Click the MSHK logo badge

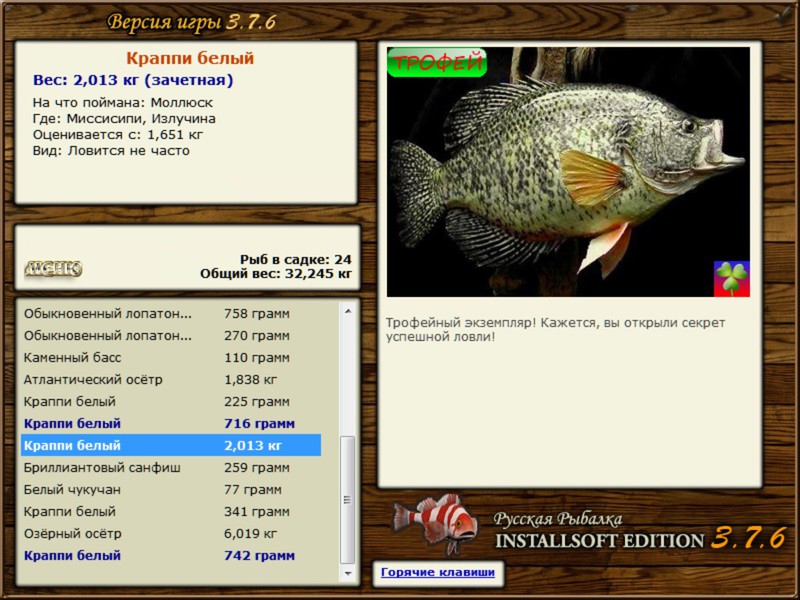click(53, 269)
